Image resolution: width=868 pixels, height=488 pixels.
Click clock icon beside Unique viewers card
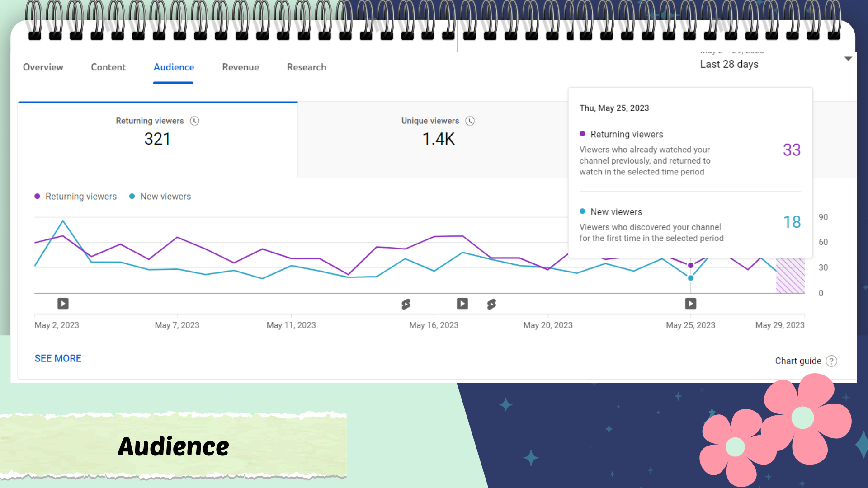click(x=470, y=121)
